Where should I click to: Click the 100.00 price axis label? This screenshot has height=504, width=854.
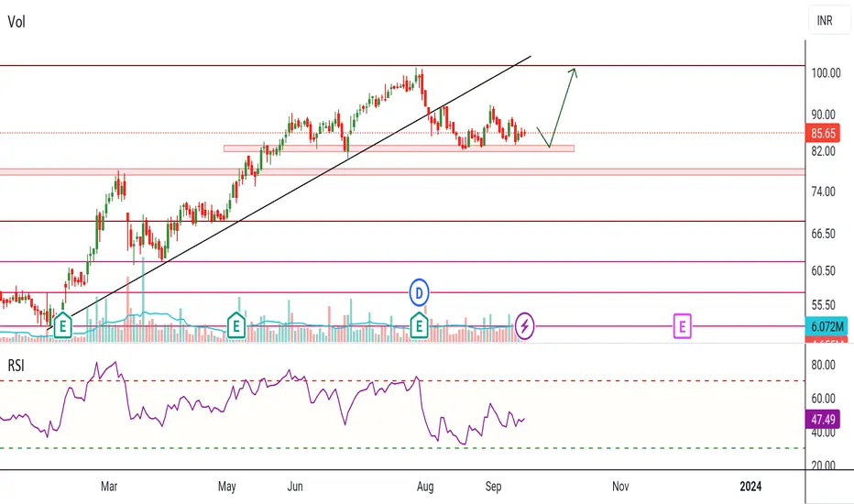[826, 73]
